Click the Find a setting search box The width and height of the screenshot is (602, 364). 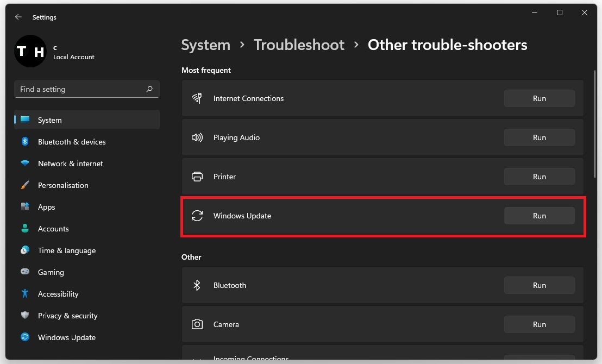tap(87, 89)
